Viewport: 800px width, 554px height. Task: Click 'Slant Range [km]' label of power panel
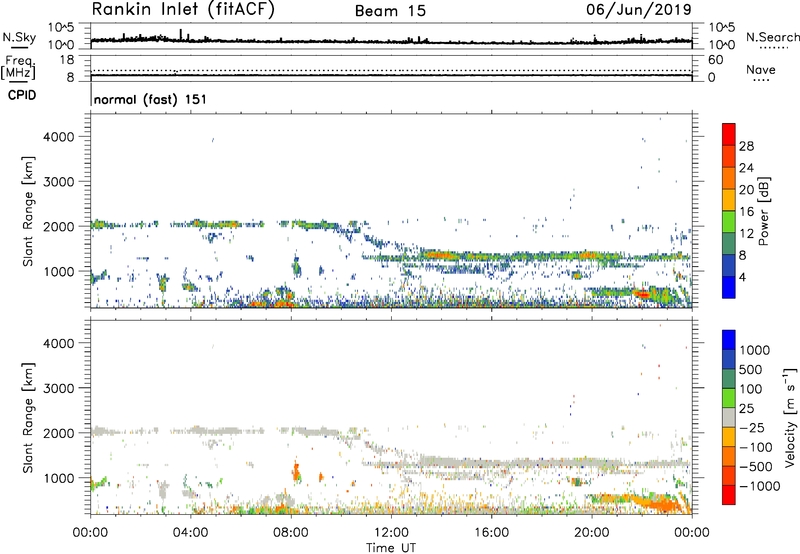click(x=28, y=211)
